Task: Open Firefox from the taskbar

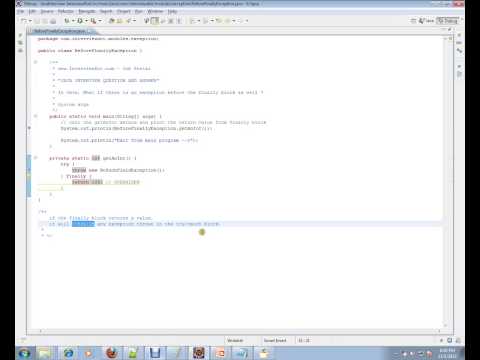Action: click(x=112, y=353)
